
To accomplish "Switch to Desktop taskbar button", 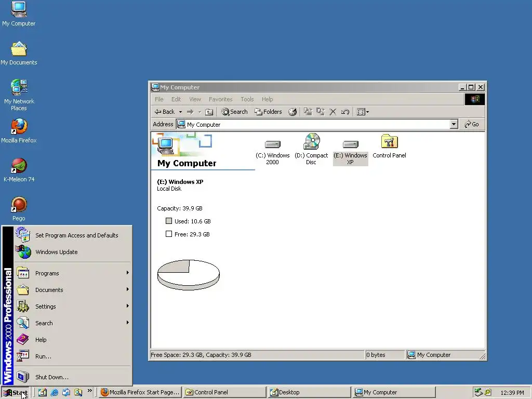I will pos(309,392).
